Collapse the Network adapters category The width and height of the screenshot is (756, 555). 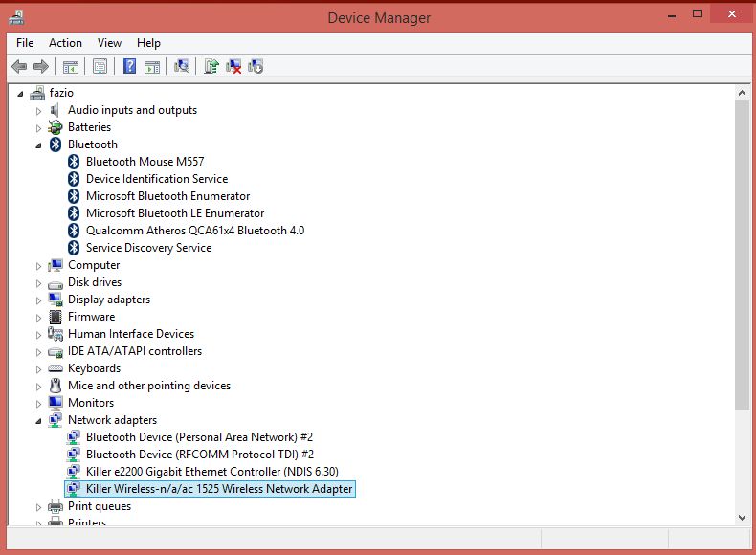[x=38, y=421]
